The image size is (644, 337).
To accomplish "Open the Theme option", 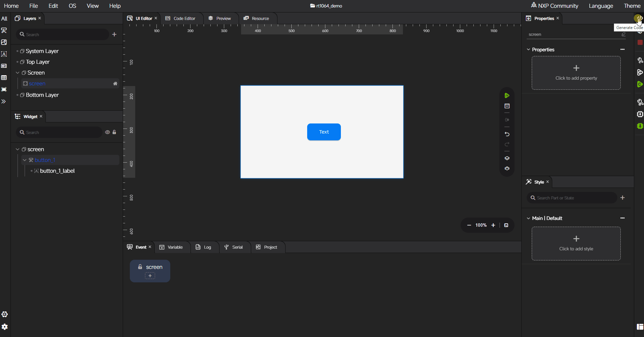I will 632,6.
